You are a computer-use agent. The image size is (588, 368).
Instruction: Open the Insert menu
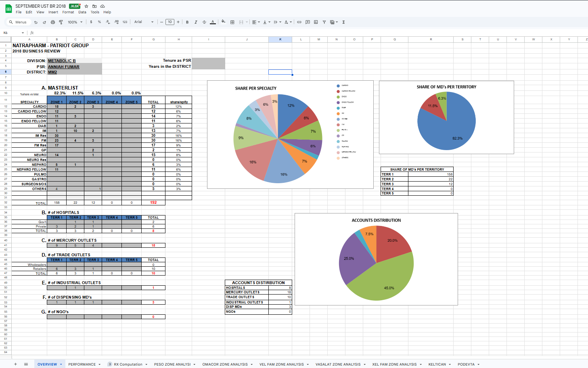(53, 12)
